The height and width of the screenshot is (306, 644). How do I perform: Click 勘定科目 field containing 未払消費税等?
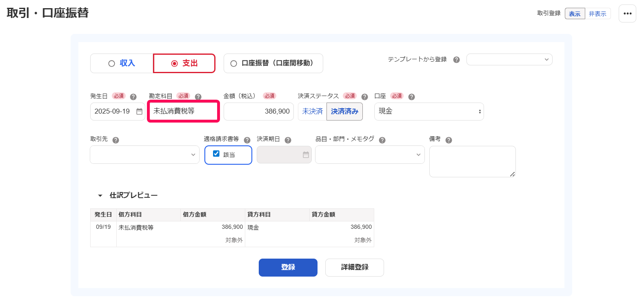[183, 111]
